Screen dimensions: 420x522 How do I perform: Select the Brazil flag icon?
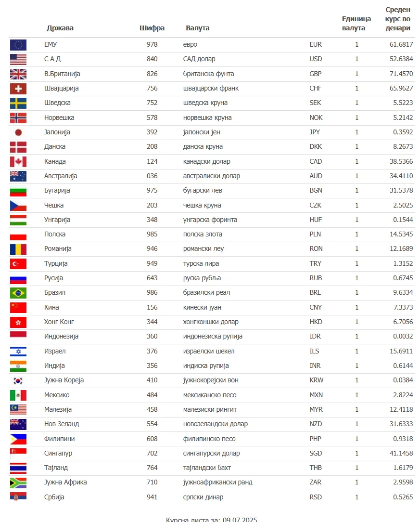18,293
